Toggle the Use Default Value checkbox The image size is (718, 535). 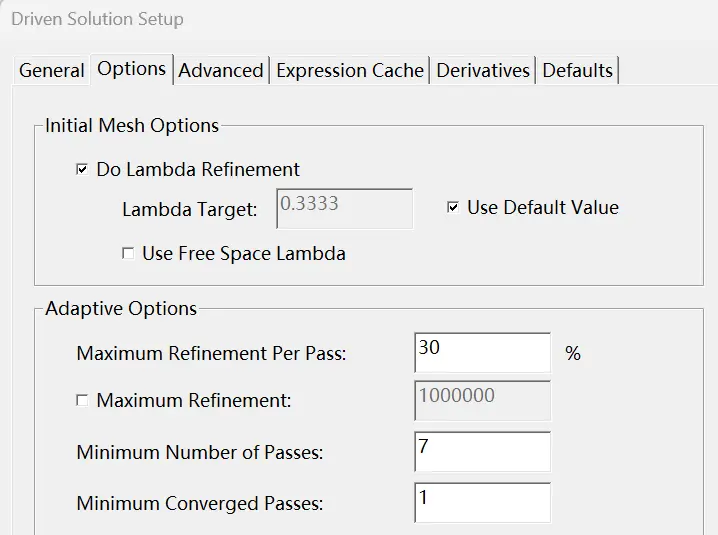[x=453, y=207]
